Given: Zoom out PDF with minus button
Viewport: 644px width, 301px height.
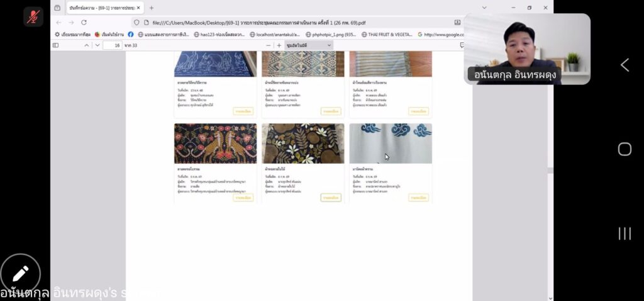Looking at the screenshot, I should tap(269, 45).
